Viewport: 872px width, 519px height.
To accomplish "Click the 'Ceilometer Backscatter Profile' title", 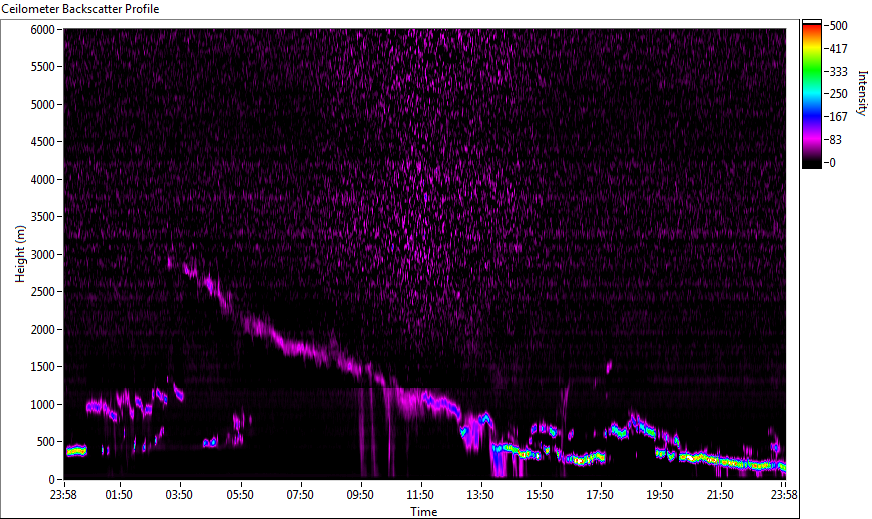I will pyautogui.click(x=80, y=9).
